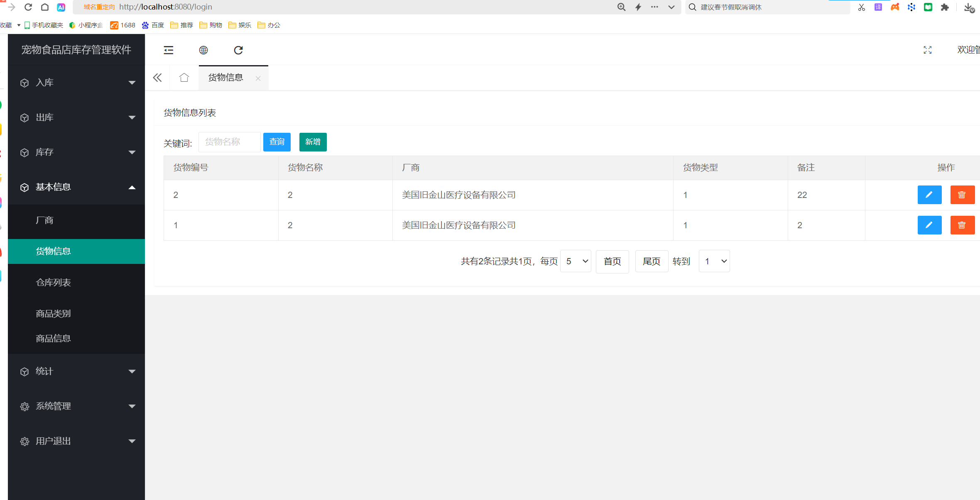Click the 查询 search button
The image size is (980, 500).
(x=277, y=142)
